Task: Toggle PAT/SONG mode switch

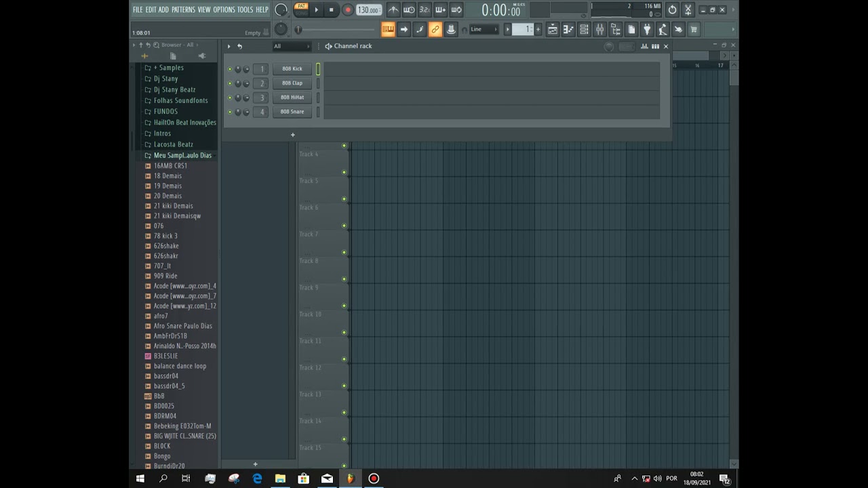Action: pos(301,9)
